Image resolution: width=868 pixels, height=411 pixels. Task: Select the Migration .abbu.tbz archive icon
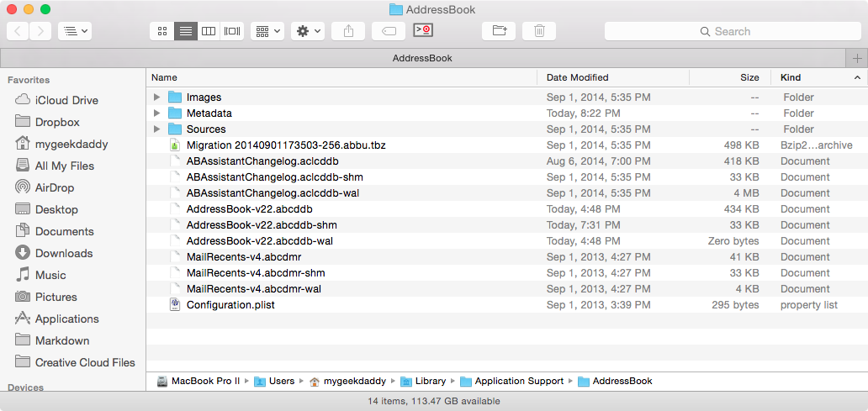point(175,145)
